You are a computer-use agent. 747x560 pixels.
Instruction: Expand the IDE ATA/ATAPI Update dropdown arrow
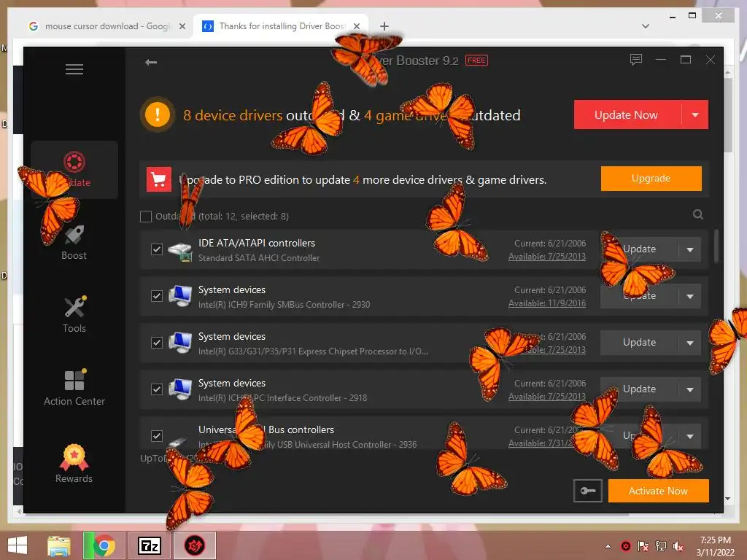pyautogui.click(x=690, y=249)
